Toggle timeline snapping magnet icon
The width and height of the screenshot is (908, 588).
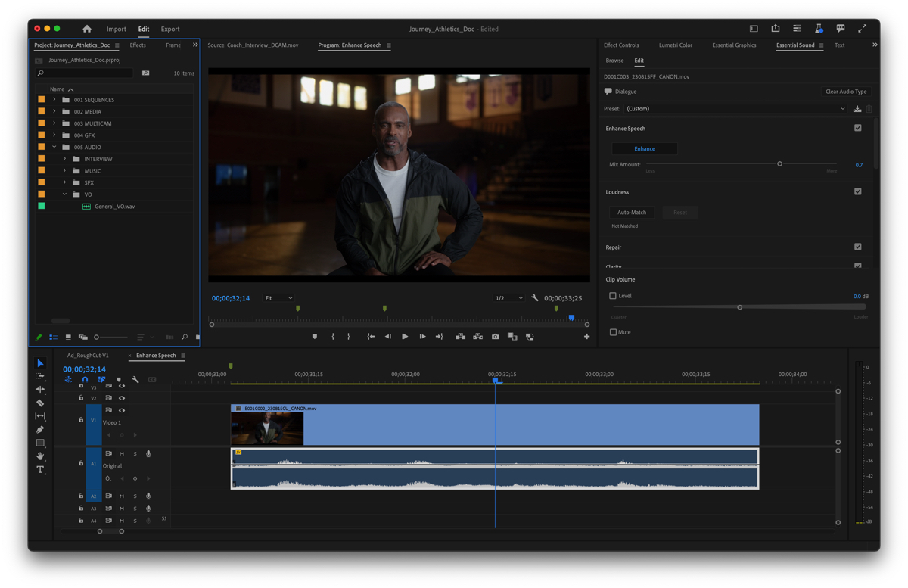click(85, 380)
